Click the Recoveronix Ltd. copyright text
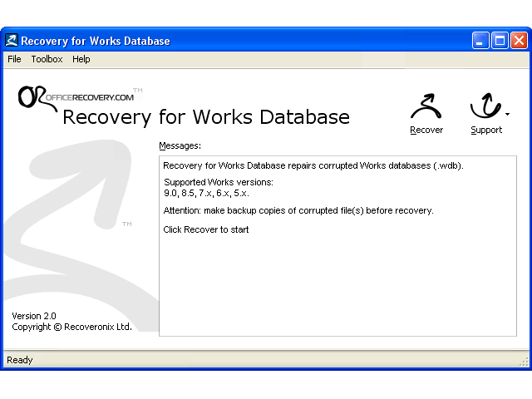The image size is (532, 399). 71,327
